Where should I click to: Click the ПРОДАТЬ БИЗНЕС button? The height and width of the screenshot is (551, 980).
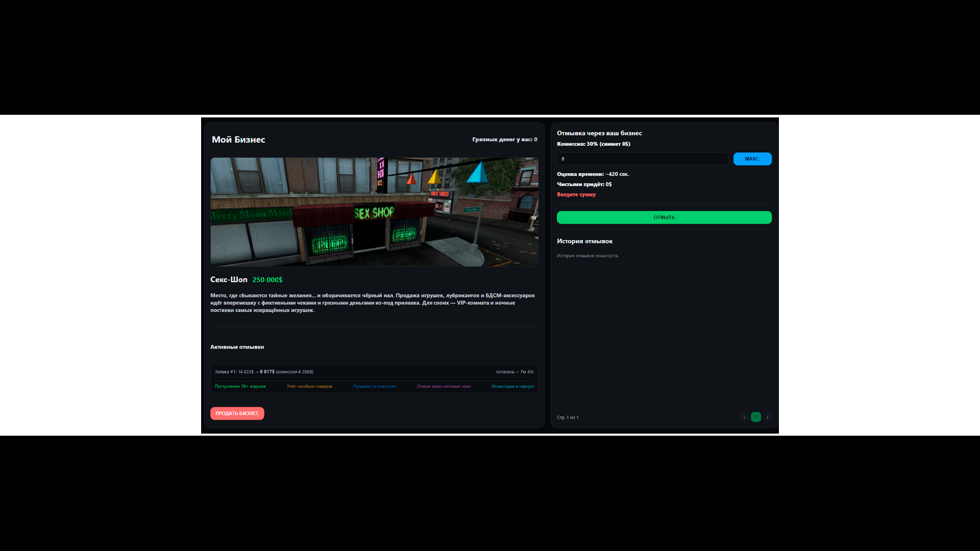point(237,414)
